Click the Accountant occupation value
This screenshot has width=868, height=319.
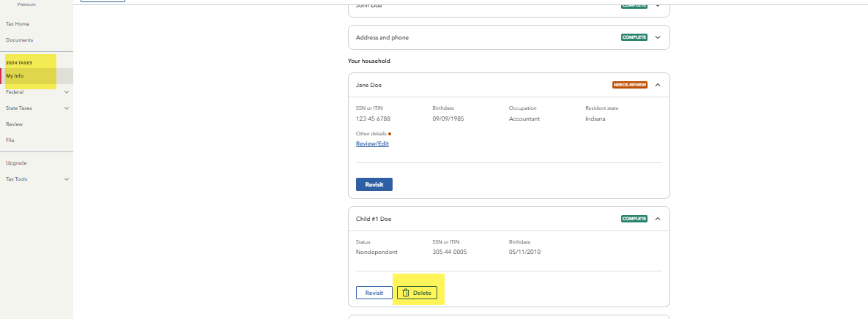524,119
